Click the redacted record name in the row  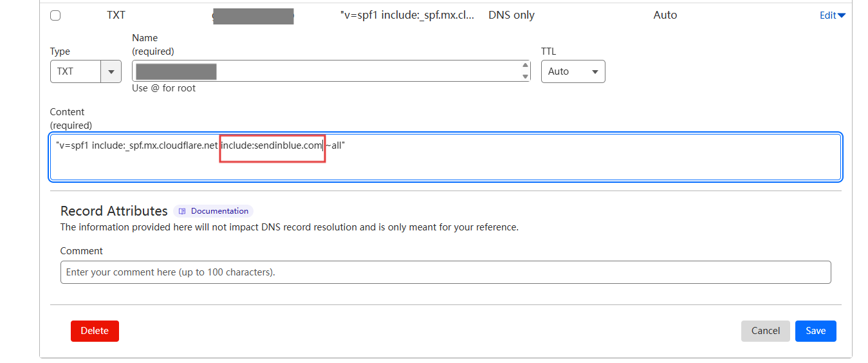pyautogui.click(x=253, y=16)
